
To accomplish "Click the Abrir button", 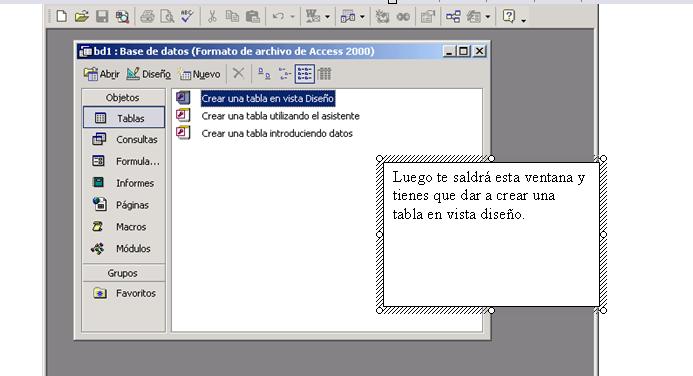I will (102, 74).
